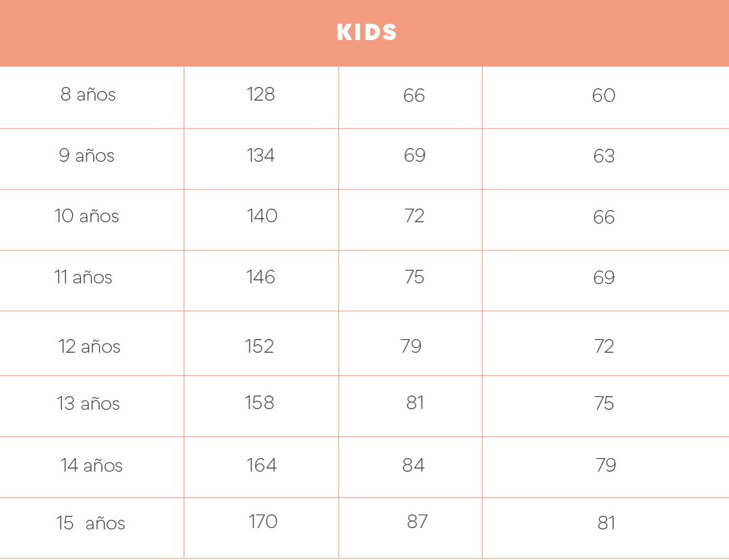The image size is (729, 560).
Task: Select the 60 value in 8 años row
Action: (604, 96)
